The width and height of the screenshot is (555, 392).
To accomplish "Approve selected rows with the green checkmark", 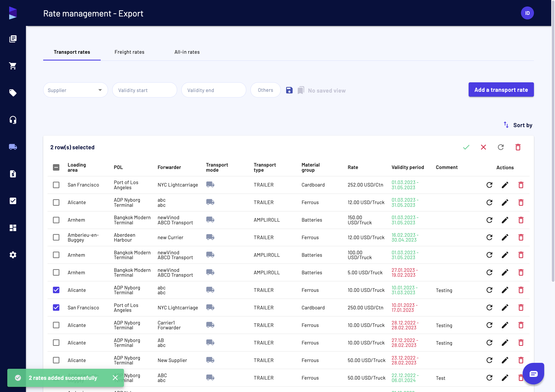I will tap(466, 147).
